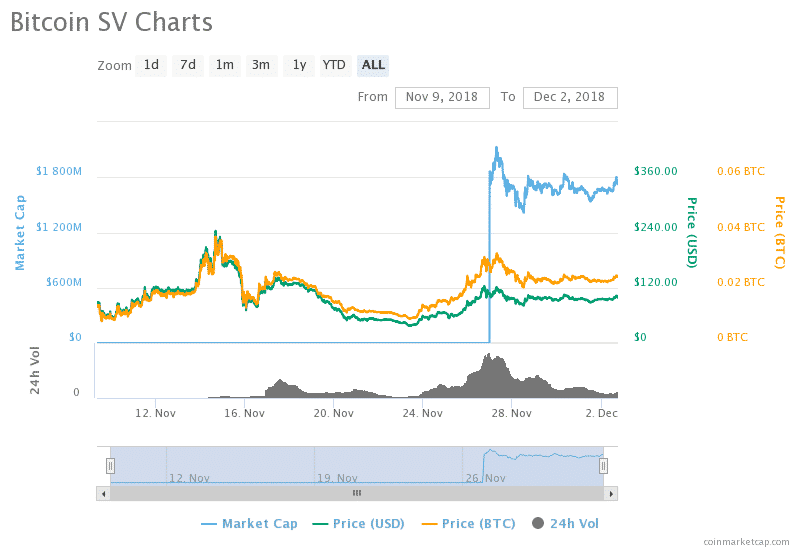Toggle the Market Cap series in legend

tap(249, 523)
